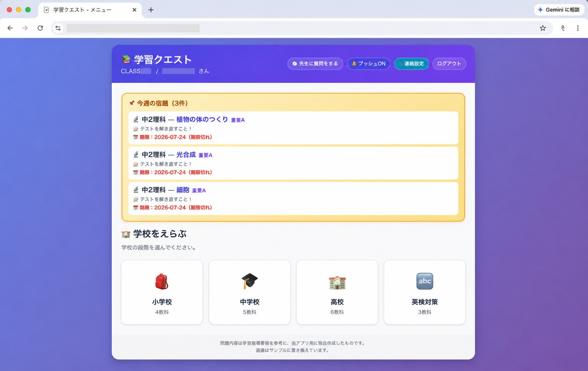
Task: Reload the page with refresh icon
Action: [x=40, y=28]
